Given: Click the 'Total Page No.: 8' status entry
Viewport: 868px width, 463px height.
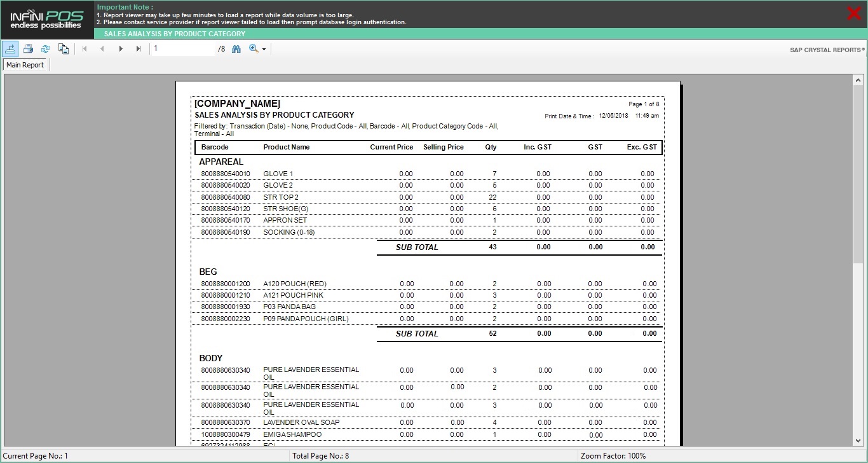Looking at the screenshot, I should [320, 456].
